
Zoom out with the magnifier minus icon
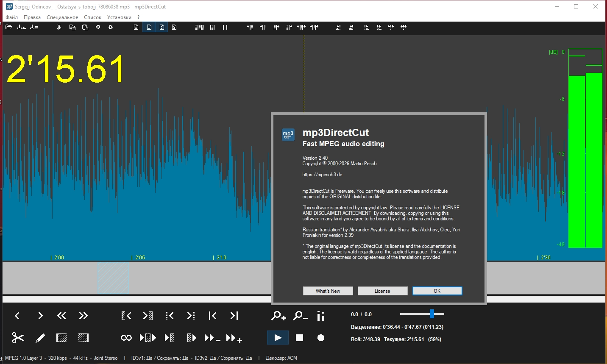(300, 316)
